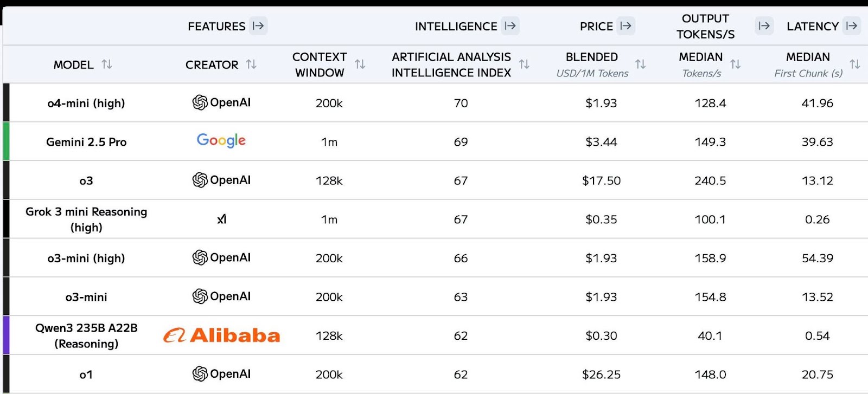Click the Alibaba logo in Qwen3 row
Screen dimensions: 868x394
[221, 335]
